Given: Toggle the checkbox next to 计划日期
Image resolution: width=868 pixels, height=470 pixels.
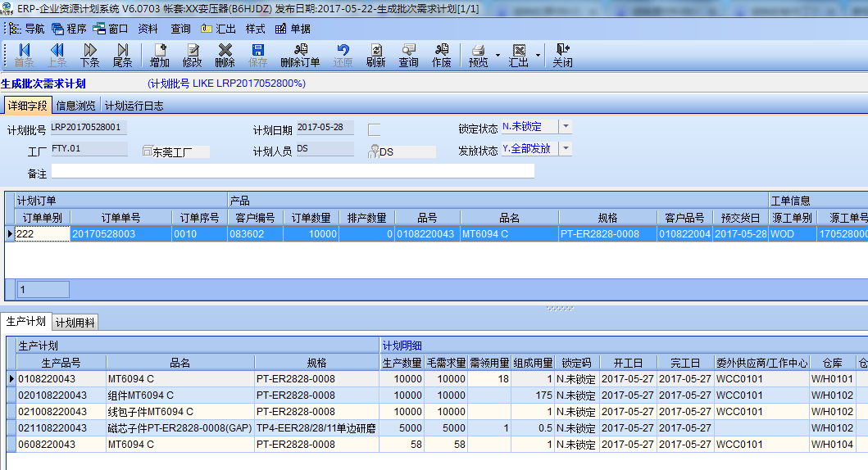Looking at the screenshot, I should [375, 129].
